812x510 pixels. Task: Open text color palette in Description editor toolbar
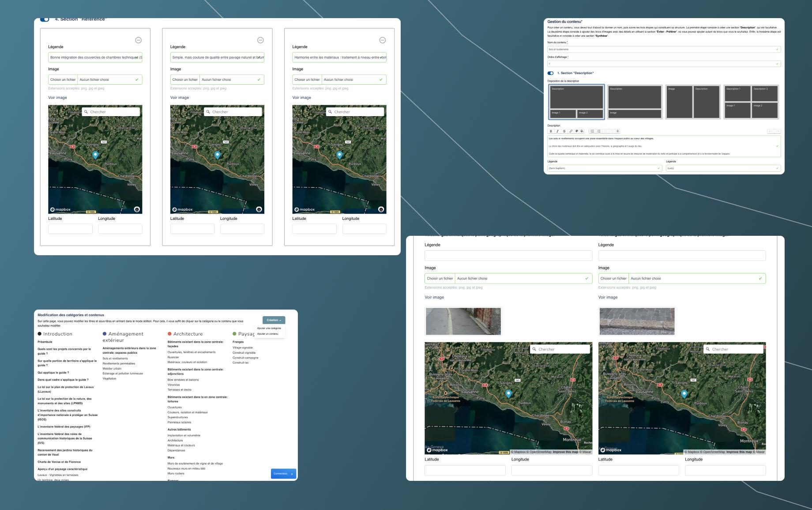click(x=577, y=131)
